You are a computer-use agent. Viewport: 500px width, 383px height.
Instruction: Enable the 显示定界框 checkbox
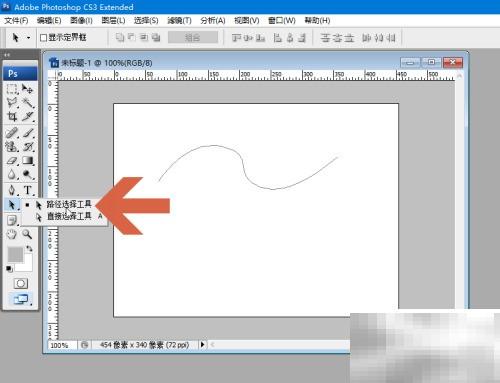tap(43, 38)
